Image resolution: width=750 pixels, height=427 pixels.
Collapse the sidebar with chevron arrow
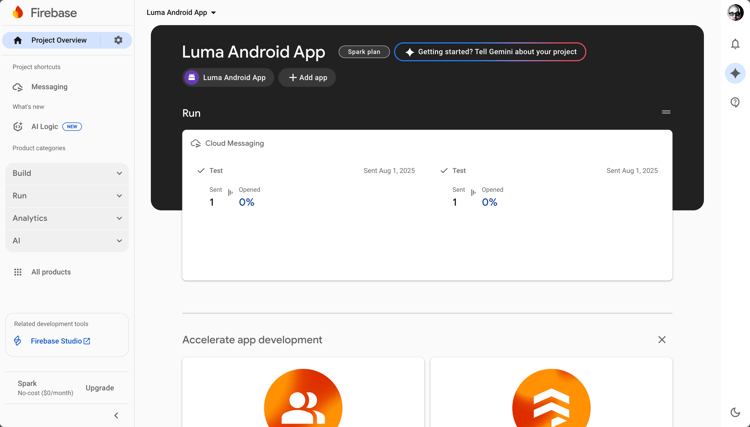coord(116,416)
